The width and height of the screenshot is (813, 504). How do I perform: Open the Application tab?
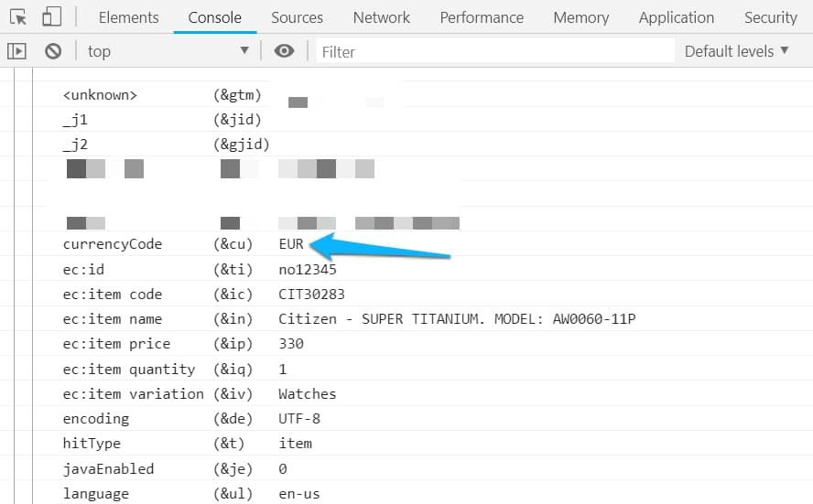pos(677,17)
